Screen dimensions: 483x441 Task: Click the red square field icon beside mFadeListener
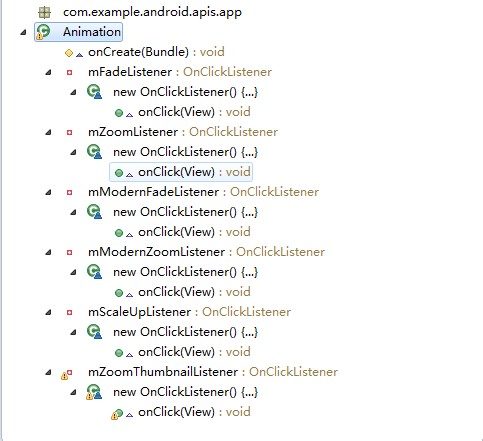tap(69, 72)
